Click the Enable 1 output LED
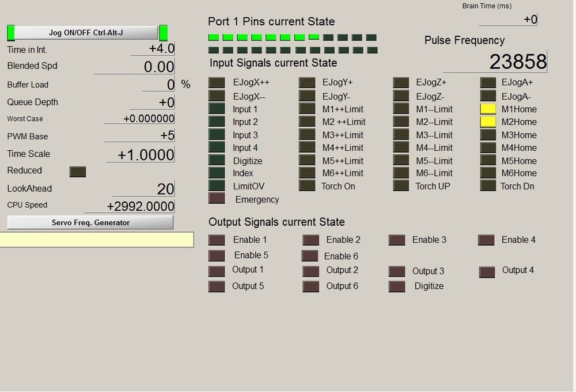The image size is (576, 392). tap(217, 239)
